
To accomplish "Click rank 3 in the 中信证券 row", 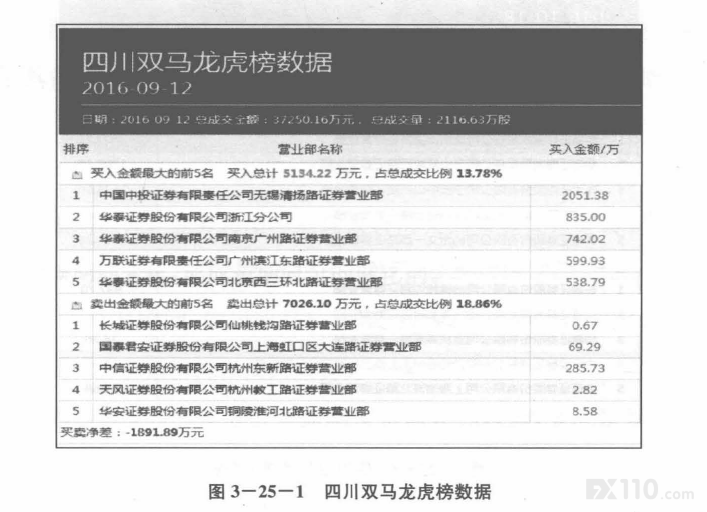I will click(x=76, y=368).
